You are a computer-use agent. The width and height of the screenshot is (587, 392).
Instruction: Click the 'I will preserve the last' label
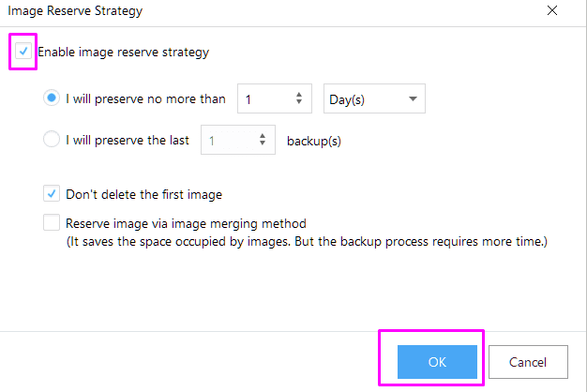128,140
